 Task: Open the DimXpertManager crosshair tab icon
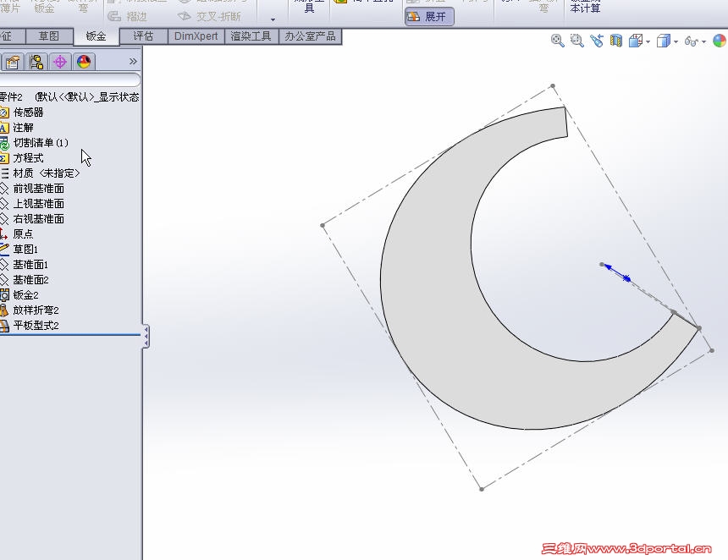(x=59, y=62)
